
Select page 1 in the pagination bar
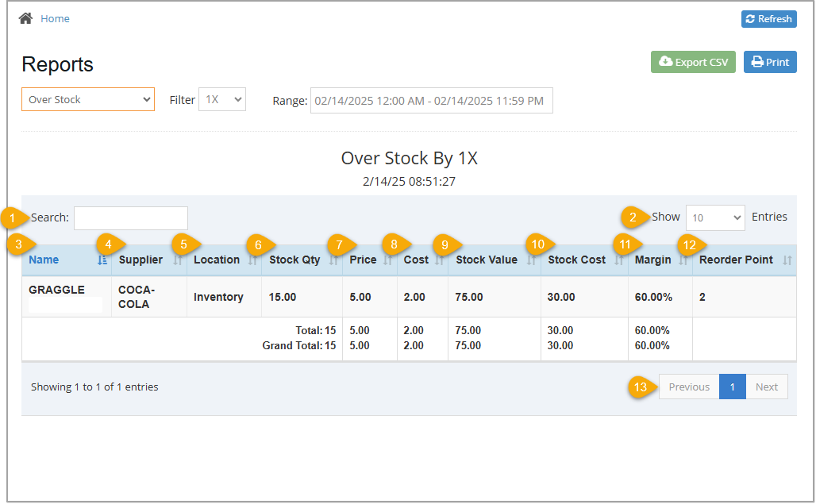tap(732, 387)
